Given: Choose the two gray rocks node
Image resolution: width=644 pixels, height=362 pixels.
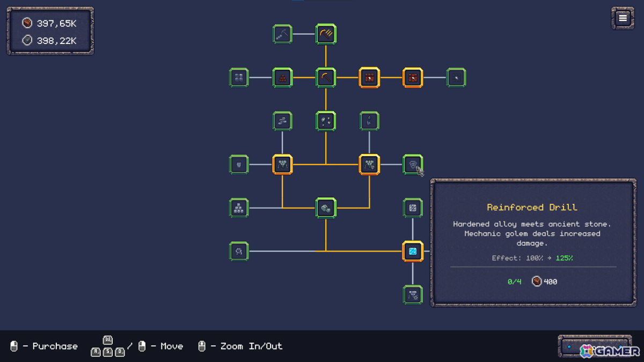Looking at the screenshot, I should pos(326,208).
